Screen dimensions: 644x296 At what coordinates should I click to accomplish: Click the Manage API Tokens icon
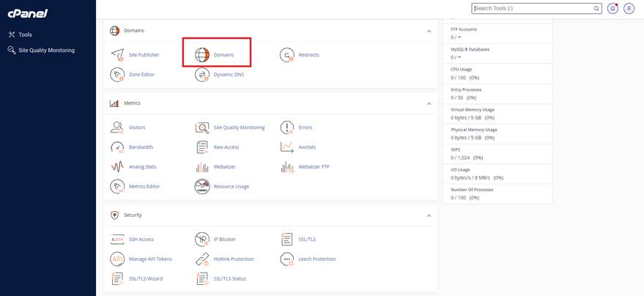coord(117,259)
